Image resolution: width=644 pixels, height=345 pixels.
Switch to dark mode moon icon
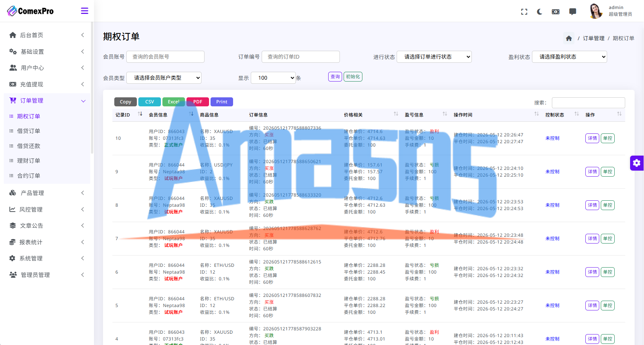pyautogui.click(x=539, y=12)
